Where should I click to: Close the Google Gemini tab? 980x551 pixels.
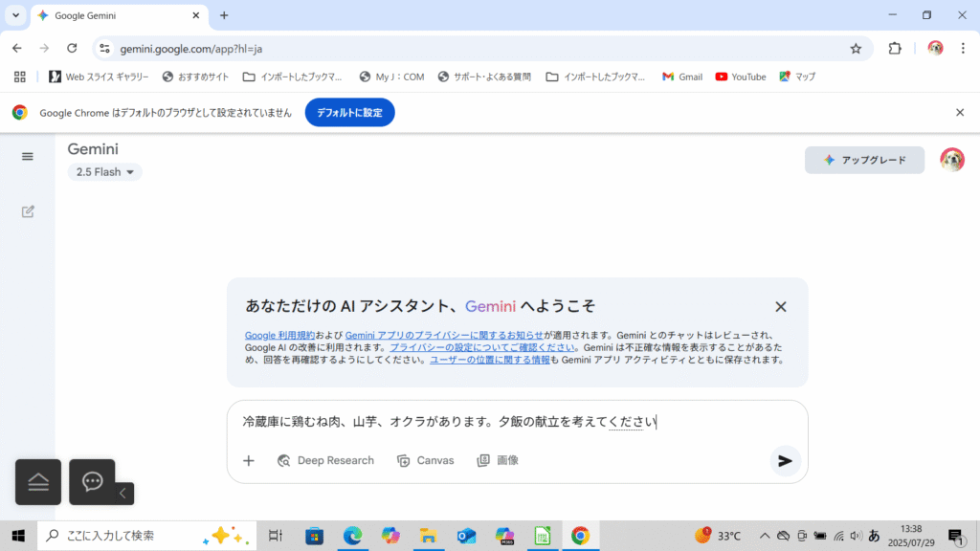tap(195, 15)
